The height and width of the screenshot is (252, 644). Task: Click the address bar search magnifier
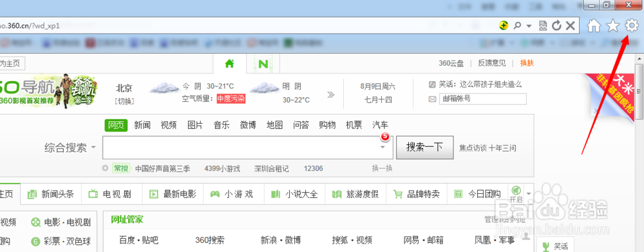pyautogui.click(x=517, y=26)
